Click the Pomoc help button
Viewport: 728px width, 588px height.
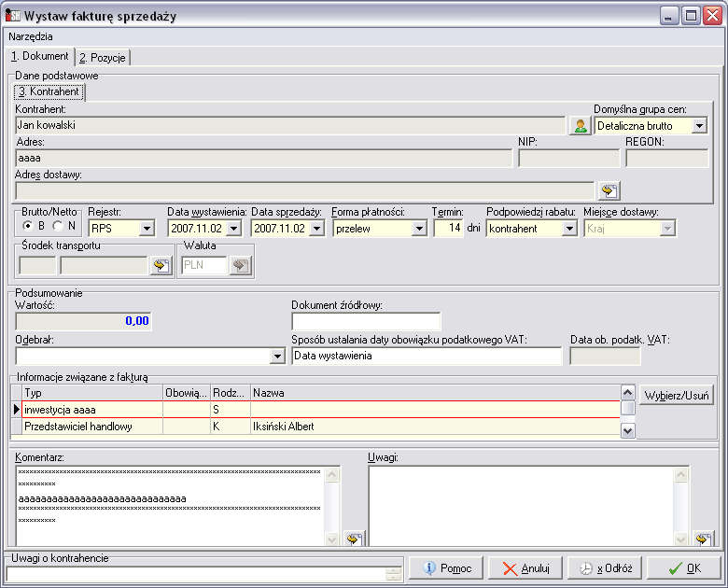tap(446, 568)
